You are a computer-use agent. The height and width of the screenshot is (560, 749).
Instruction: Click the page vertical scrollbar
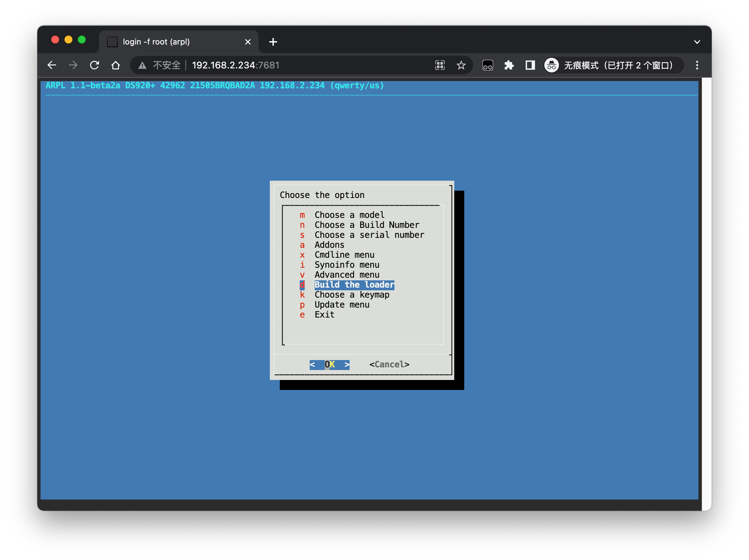pos(706,294)
